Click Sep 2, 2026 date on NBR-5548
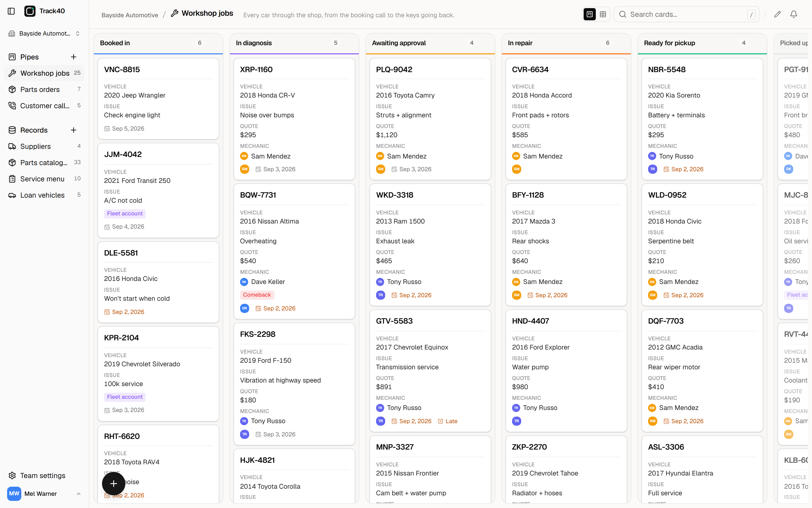This screenshot has height=508, width=812. coord(684,169)
